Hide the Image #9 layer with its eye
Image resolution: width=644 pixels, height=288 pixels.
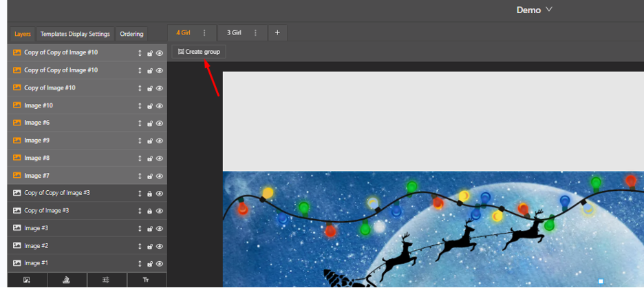coord(160,141)
